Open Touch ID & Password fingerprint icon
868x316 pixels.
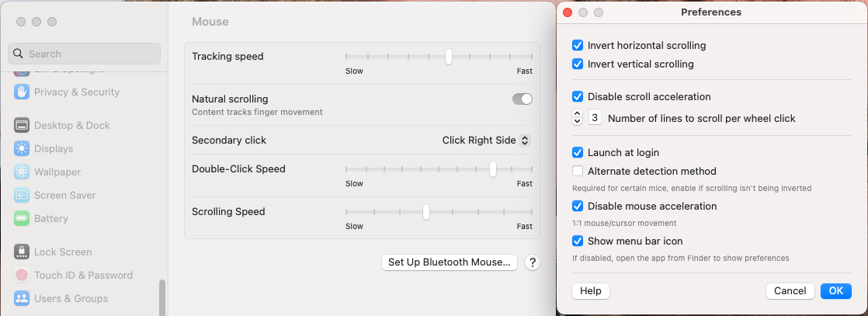pos(22,275)
